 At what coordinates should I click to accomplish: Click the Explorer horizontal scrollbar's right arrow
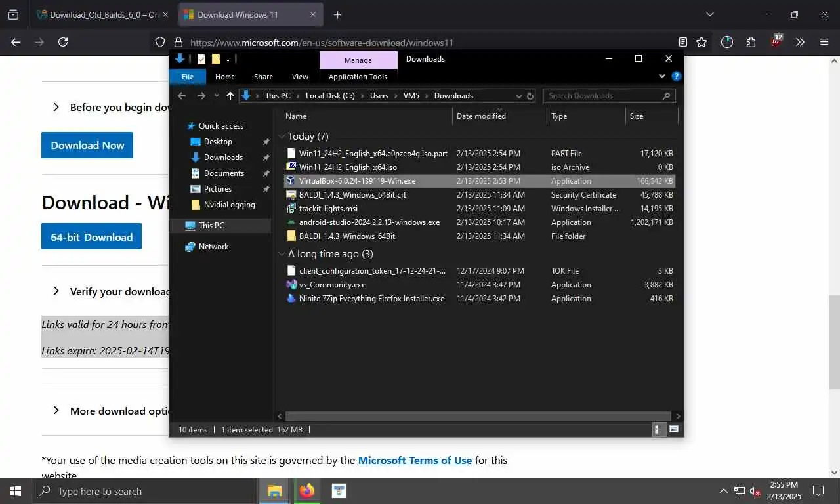pos(678,417)
